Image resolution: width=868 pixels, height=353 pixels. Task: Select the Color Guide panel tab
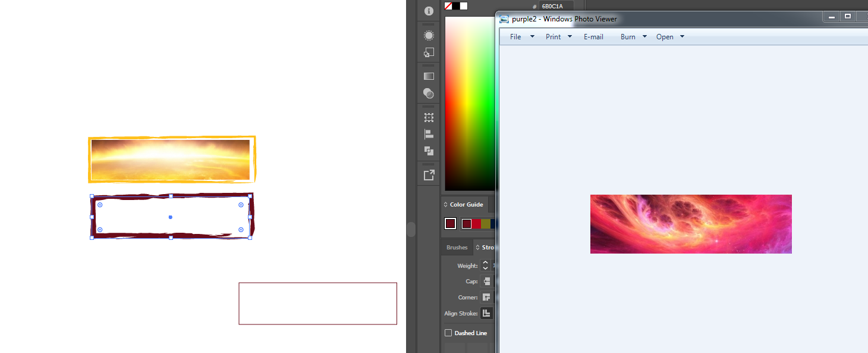point(466,205)
